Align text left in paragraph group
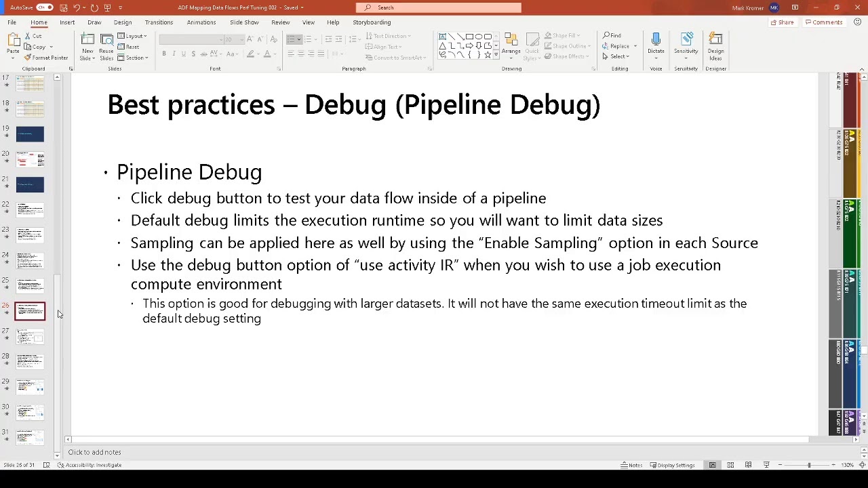This screenshot has width=868, height=488. click(291, 54)
